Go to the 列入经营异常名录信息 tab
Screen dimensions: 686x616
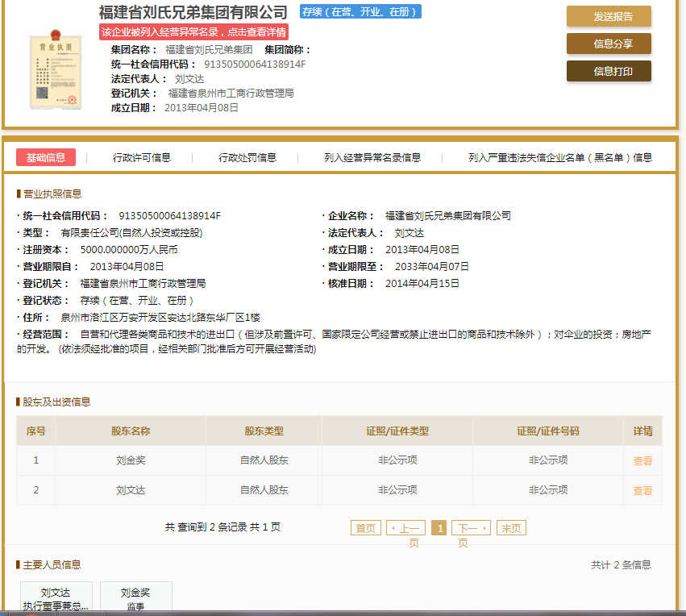click(x=372, y=158)
